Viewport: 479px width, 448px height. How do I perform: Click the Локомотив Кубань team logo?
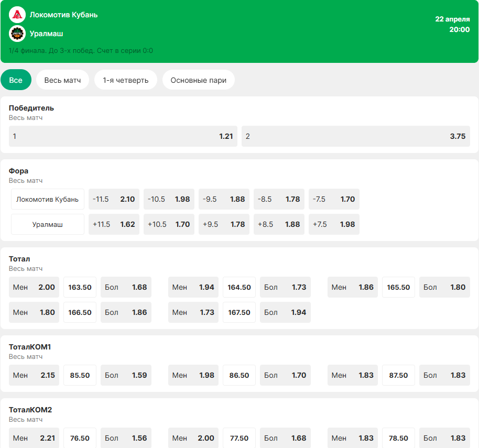point(17,15)
